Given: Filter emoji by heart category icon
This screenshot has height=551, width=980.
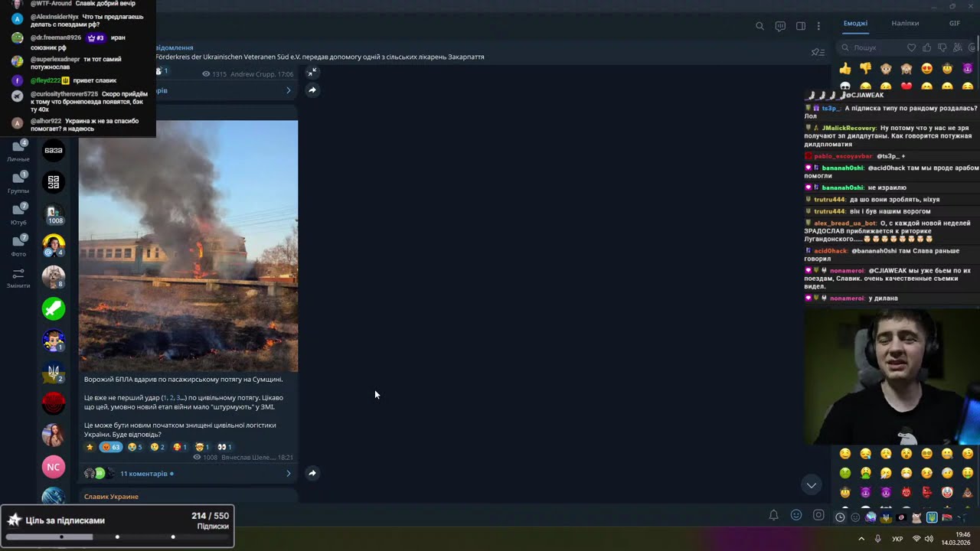Looking at the screenshot, I should (911, 47).
